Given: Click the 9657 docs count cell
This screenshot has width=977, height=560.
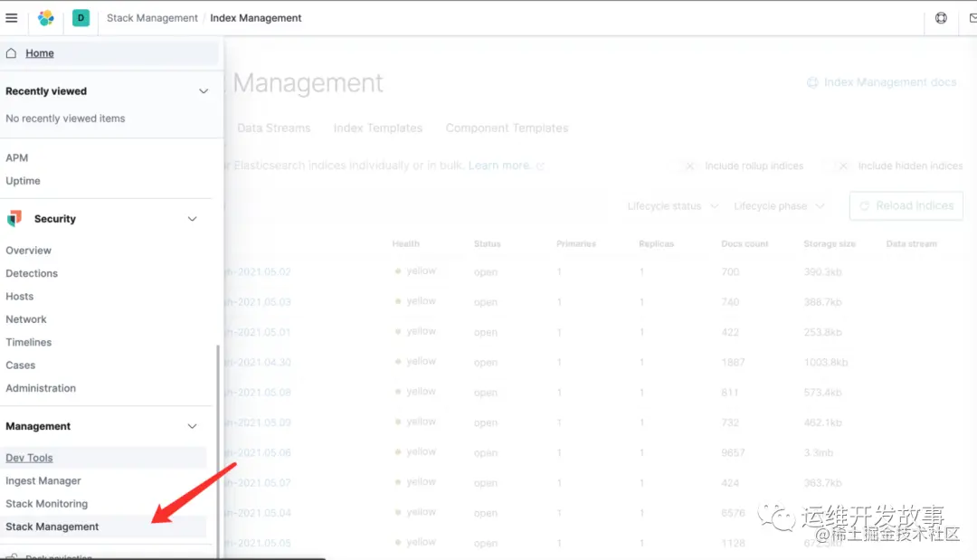Looking at the screenshot, I should (733, 452).
